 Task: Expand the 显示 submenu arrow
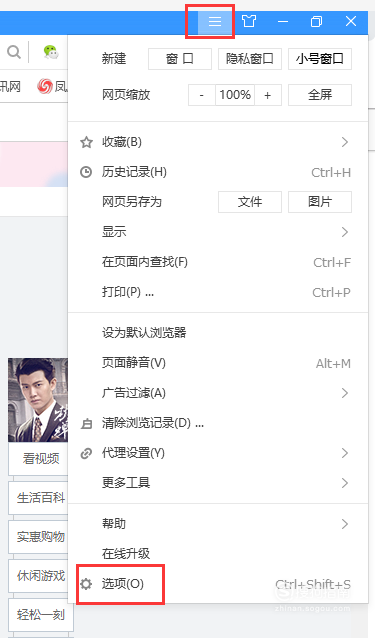[345, 232]
